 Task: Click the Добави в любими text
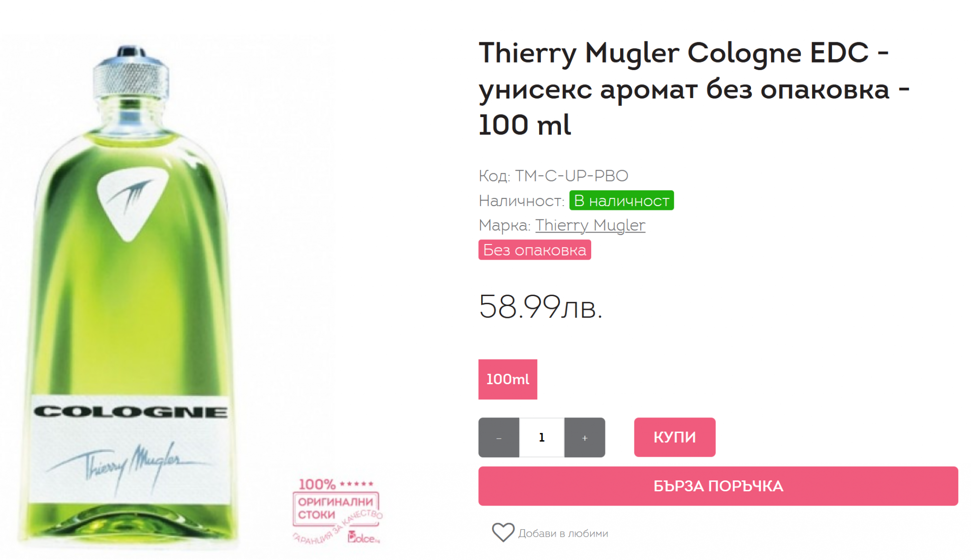563,533
